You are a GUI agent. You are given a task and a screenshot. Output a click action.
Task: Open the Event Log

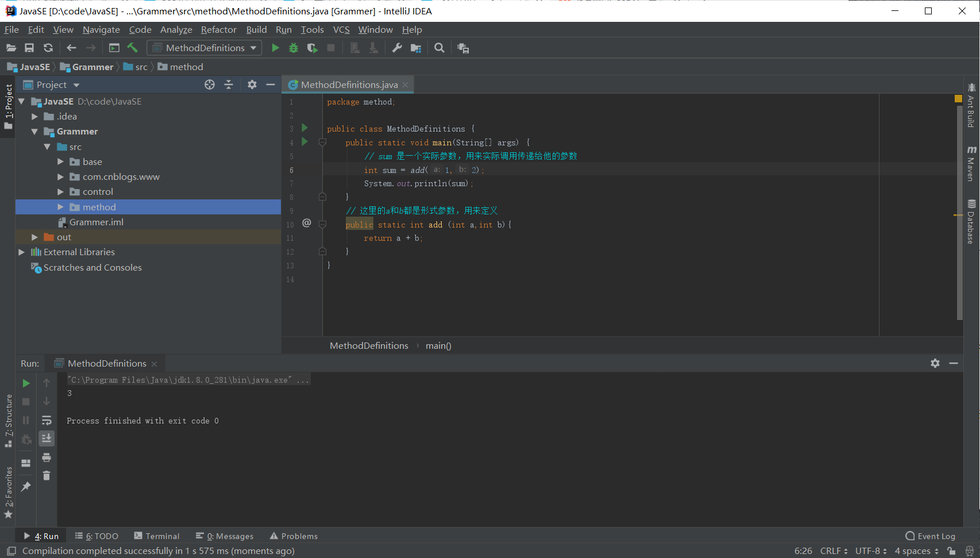(x=931, y=536)
